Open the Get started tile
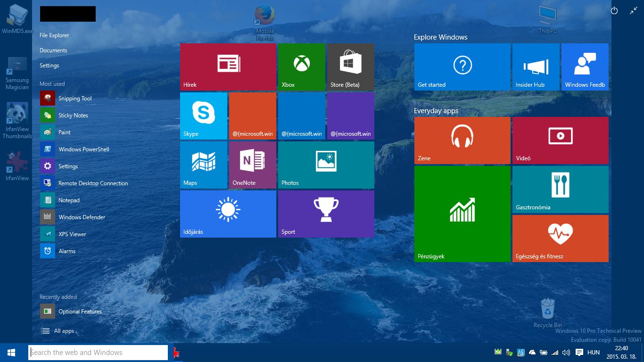Image resolution: width=644 pixels, height=362 pixels. (462, 67)
